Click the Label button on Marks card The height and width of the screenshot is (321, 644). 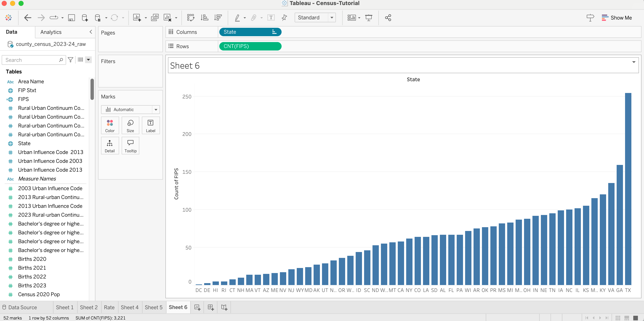[x=150, y=125]
